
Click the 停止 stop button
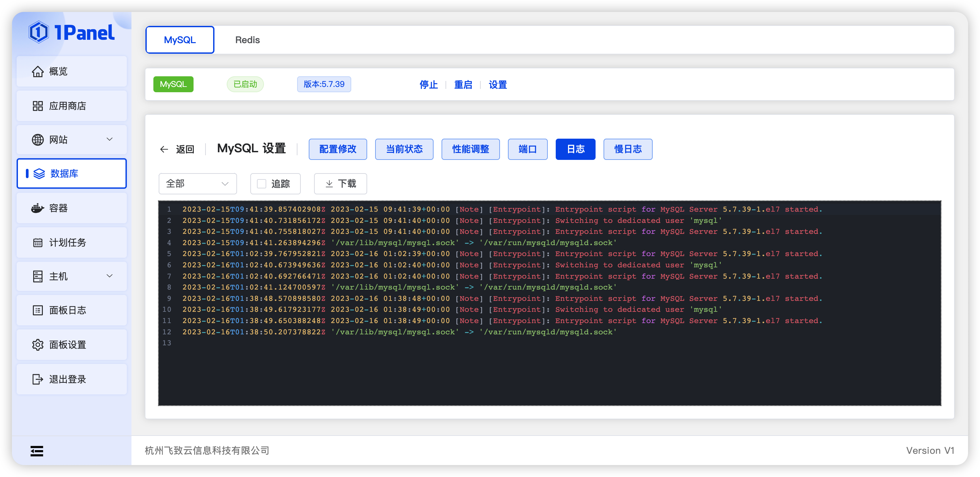point(428,85)
